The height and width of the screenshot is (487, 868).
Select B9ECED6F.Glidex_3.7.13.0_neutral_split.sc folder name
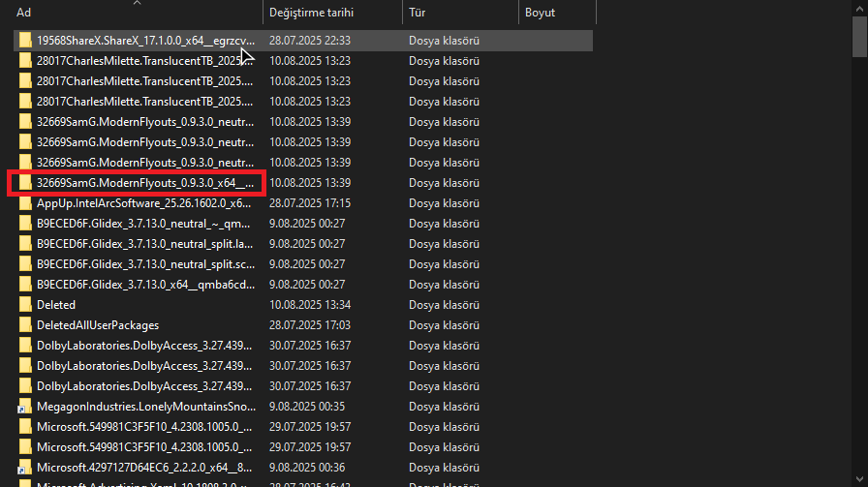[145, 264]
